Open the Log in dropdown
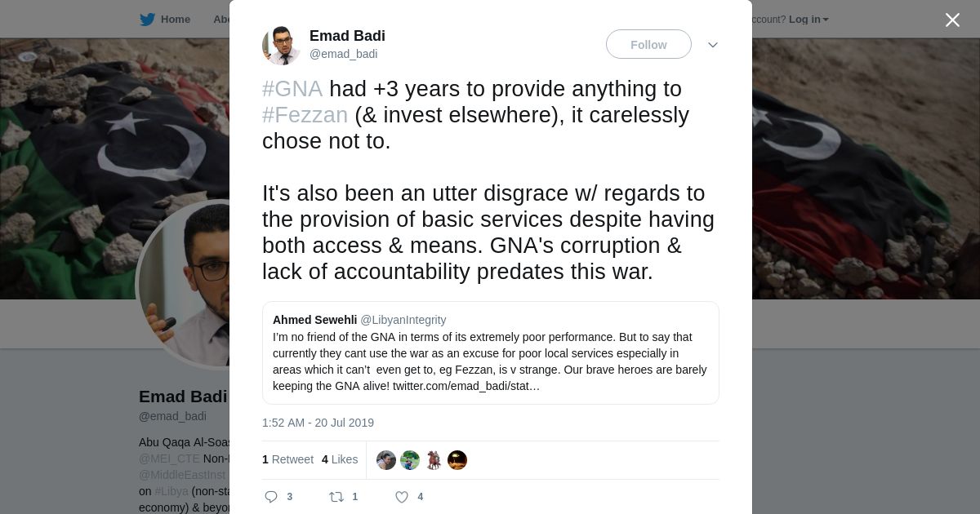Image resolution: width=980 pixels, height=514 pixels. (808, 19)
